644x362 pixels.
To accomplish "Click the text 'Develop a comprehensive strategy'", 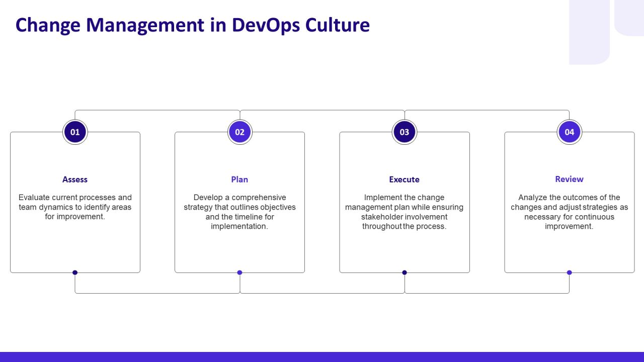I will pos(239,202).
